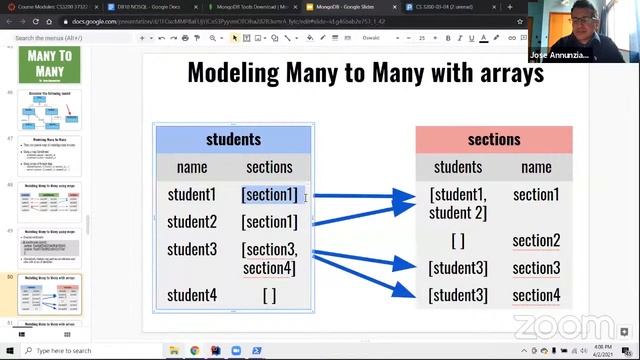
Task: Toggle Bold formatting
Action: click(x=448, y=38)
